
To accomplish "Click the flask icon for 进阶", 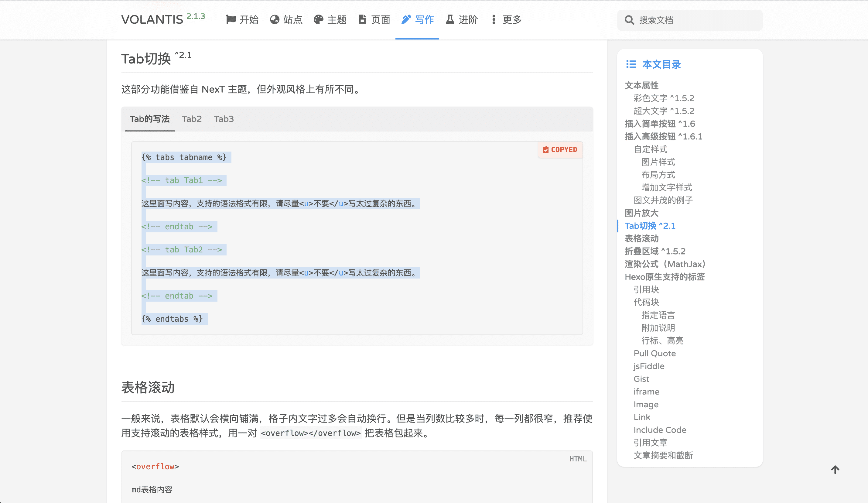I will click(x=450, y=20).
